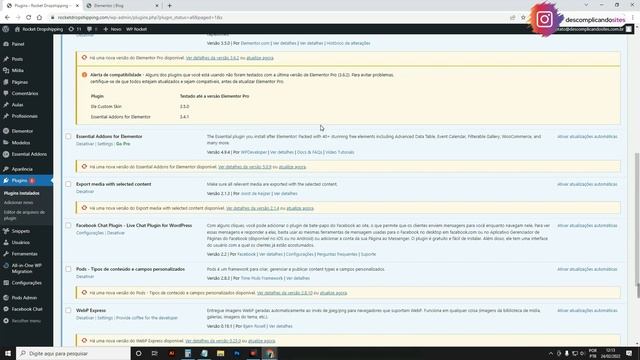Click the browser home icon
Viewport: 640px width, 360px height.
click(39, 18)
